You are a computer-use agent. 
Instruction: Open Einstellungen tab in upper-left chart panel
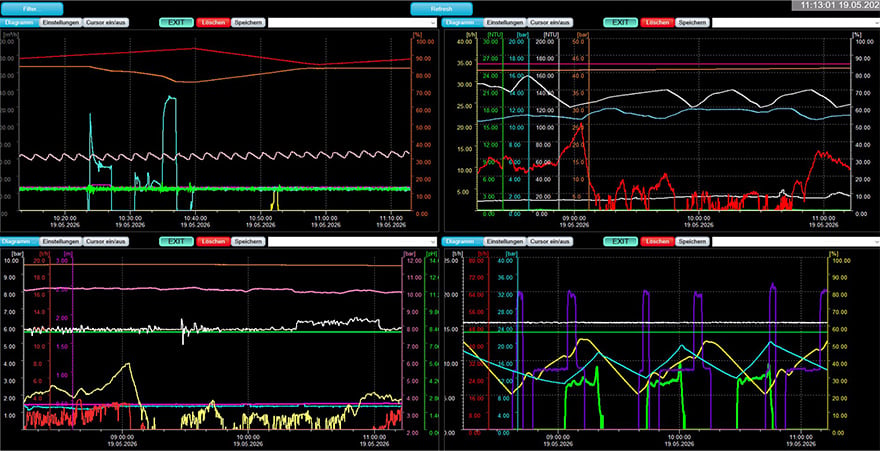[61, 22]
